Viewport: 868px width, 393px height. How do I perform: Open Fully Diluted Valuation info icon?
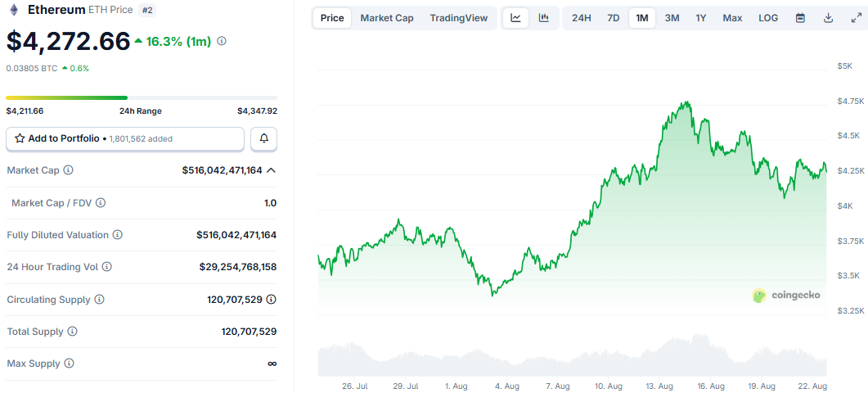[x=117, y=235]
